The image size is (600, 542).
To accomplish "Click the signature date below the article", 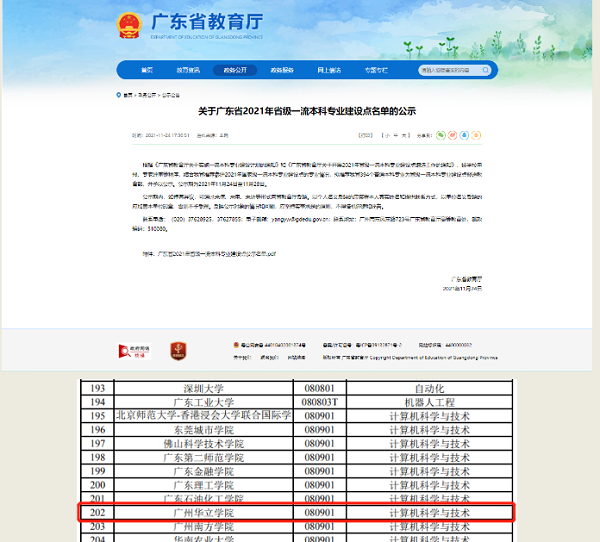I will [x=462, y=289].
